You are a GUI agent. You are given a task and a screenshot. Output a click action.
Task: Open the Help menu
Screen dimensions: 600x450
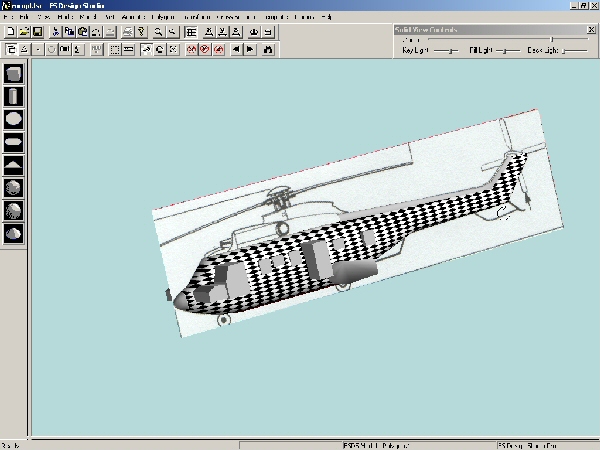click(x=327, y=18)
